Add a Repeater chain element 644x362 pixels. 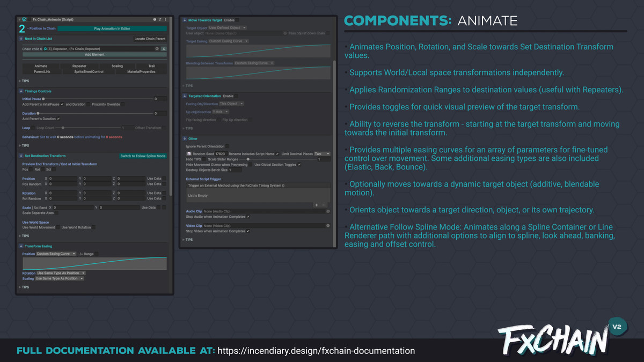pyautogui.click(x=79, y=66)
